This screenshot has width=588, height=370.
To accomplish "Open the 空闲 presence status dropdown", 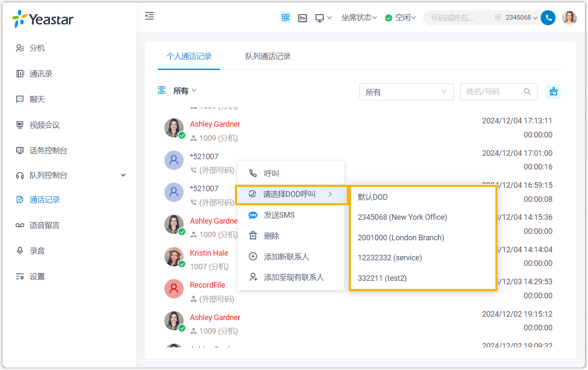I will (401, 17).
